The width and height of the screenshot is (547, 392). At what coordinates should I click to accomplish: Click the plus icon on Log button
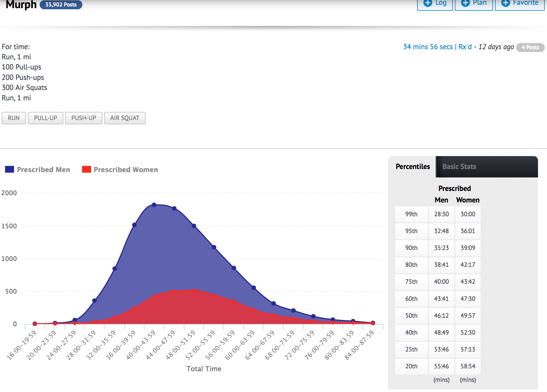coord(428,3)
